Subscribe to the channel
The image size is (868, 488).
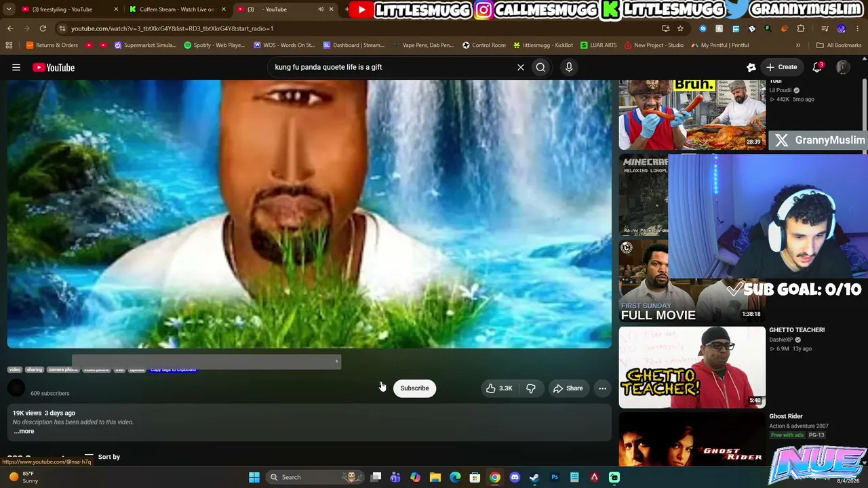coord(414,388)
